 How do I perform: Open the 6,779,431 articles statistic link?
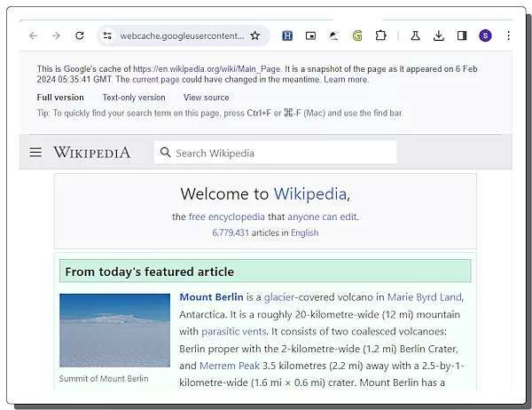pos(231,233)
